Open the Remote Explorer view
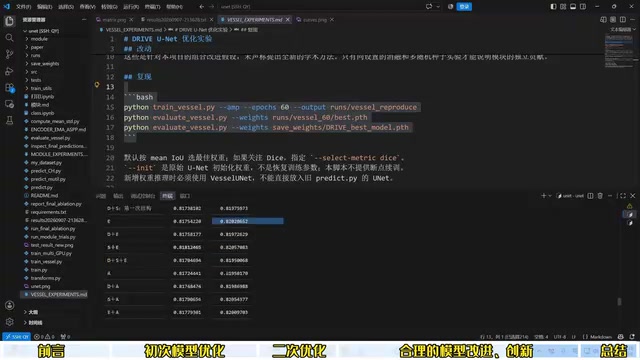 (9, 104)
